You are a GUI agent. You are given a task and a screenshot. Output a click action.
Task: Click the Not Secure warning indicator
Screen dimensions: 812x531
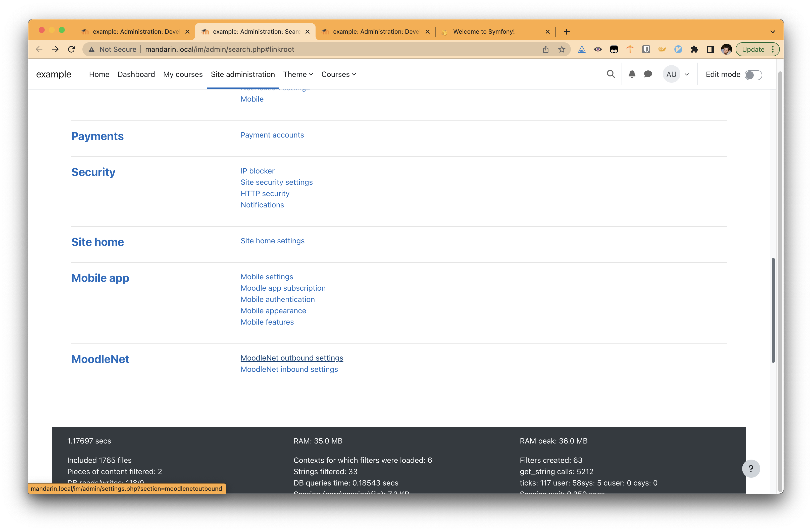point(112,49)
